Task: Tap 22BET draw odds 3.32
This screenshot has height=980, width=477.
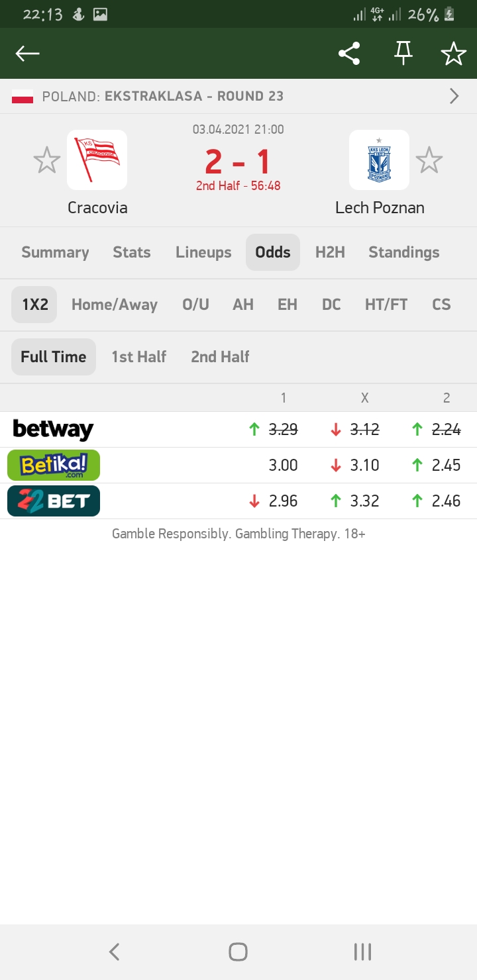Action: tap(364, 501)
